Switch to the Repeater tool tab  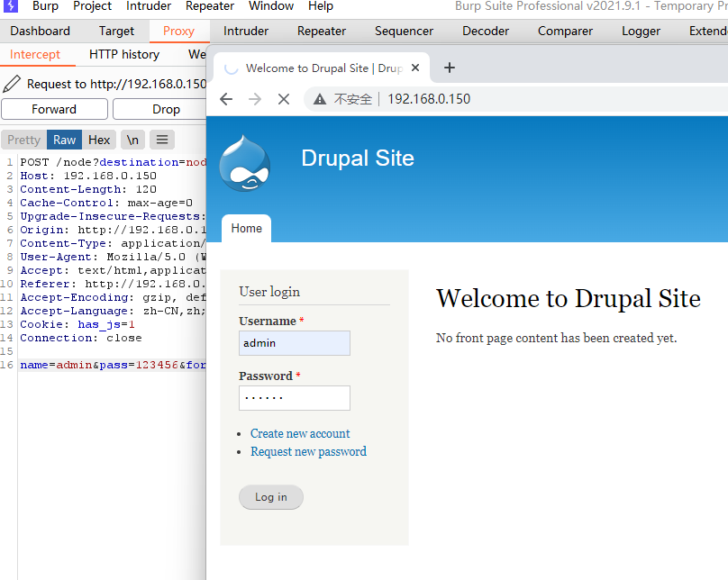[322, 32]
